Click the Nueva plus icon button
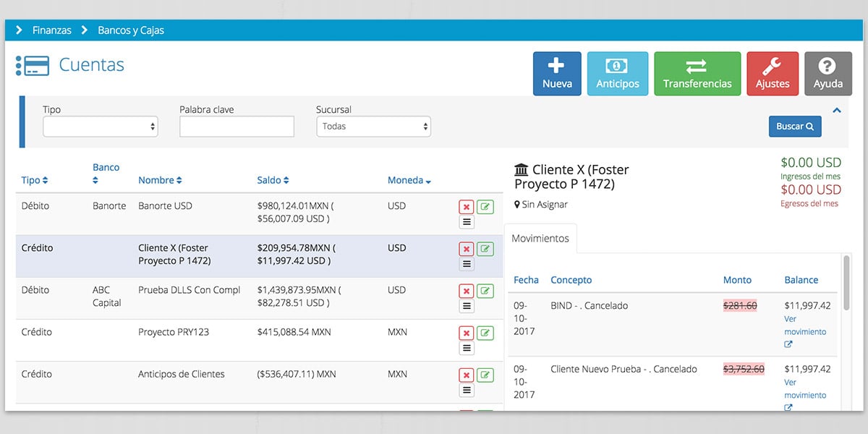 pyautogui.click(x=556, y=74)
